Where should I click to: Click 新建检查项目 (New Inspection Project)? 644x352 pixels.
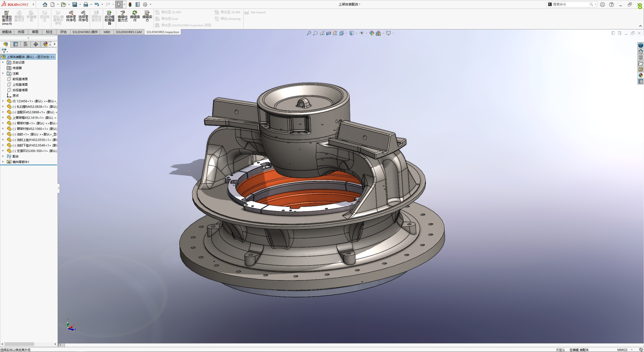tap(7, 18)
